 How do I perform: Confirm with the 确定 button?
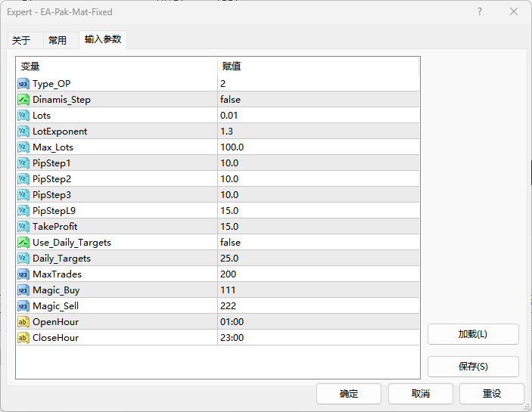point(348,394)
